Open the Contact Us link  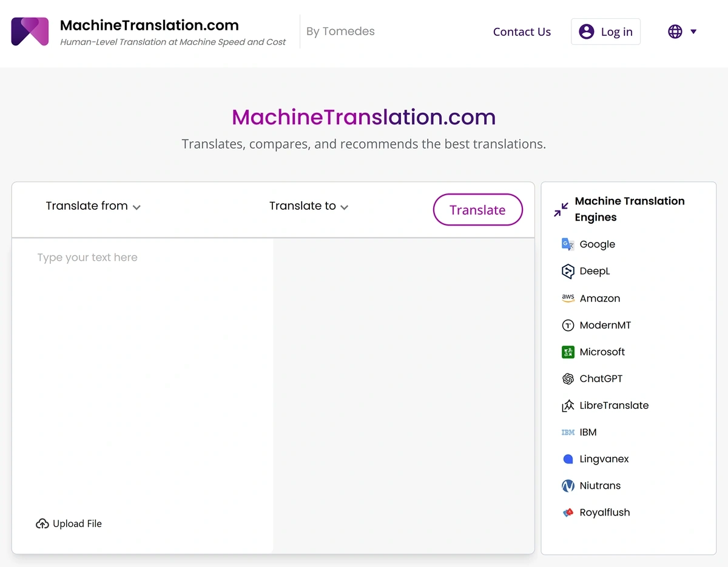click(522, 32)
